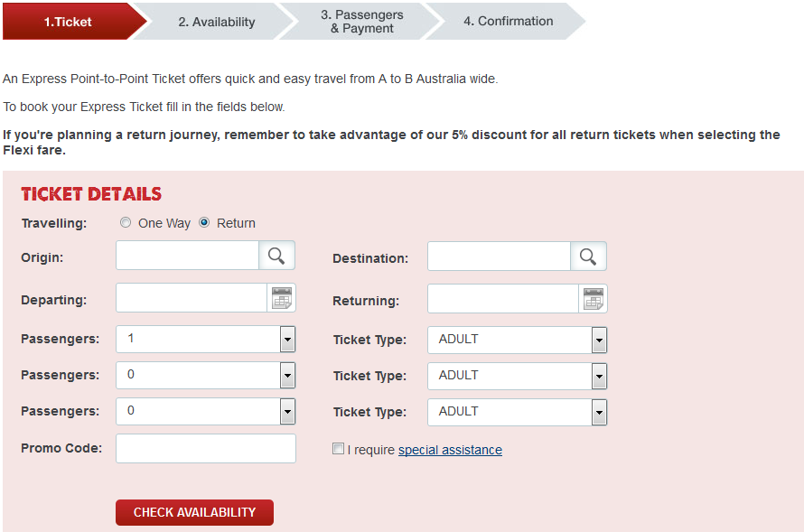Screen dimensions: 804x532
Task: Click the CHECK AVAILABILITY button
Action: pos(193,512)
